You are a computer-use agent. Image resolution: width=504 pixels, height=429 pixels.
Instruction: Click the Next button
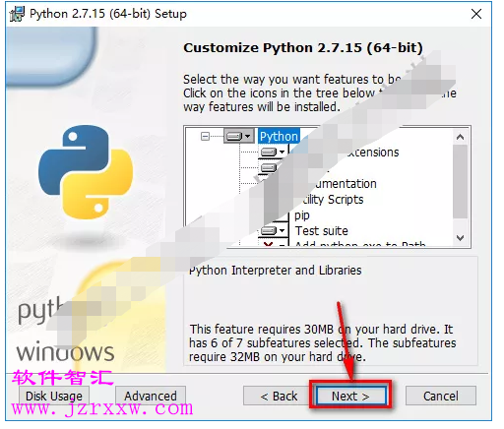350,396
